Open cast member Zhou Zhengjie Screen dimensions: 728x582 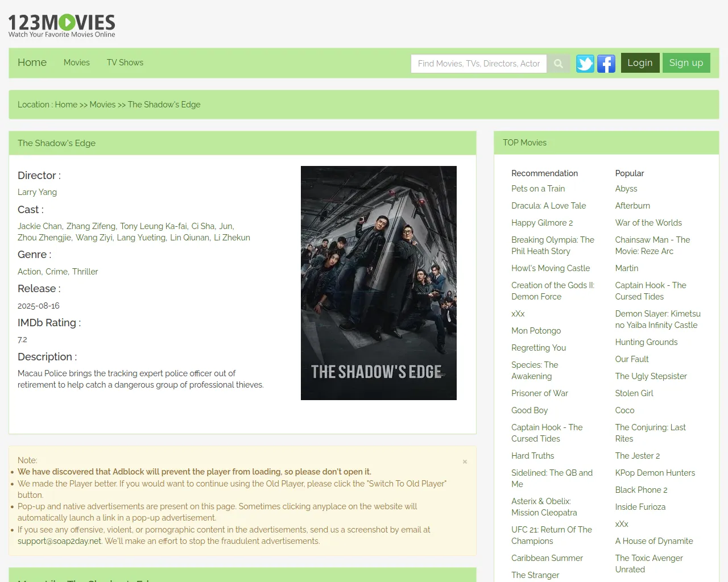(44, 238)
